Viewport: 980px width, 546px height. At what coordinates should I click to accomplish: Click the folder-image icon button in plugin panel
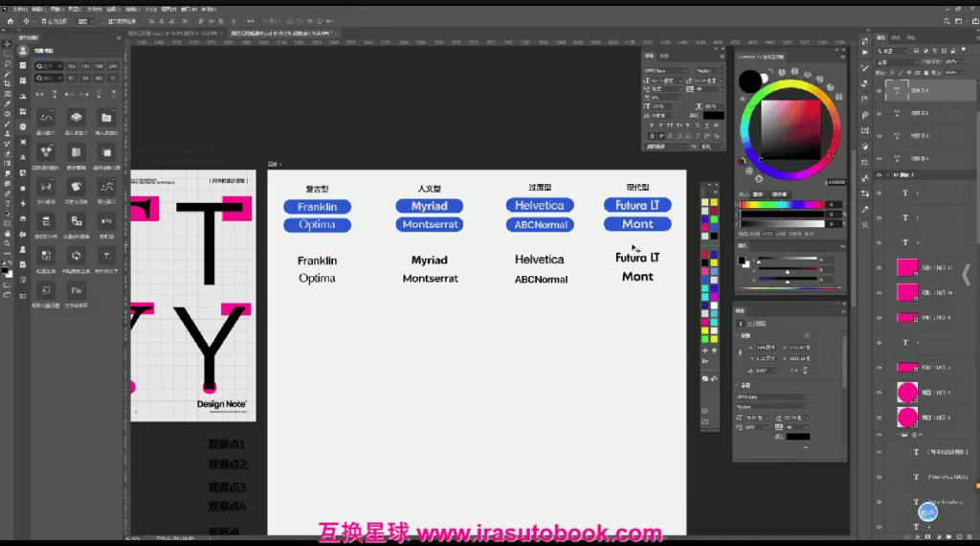(x=106, y=118)
